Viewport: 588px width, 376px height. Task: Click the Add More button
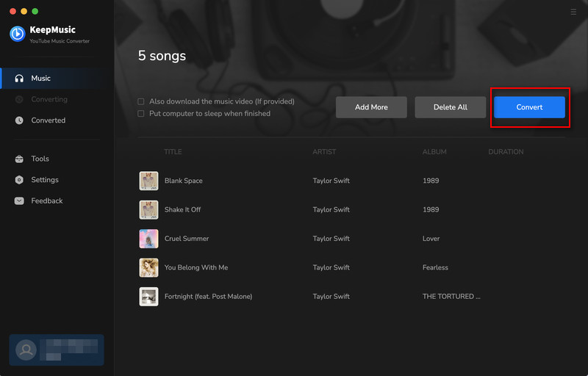(x=371, y=107)
